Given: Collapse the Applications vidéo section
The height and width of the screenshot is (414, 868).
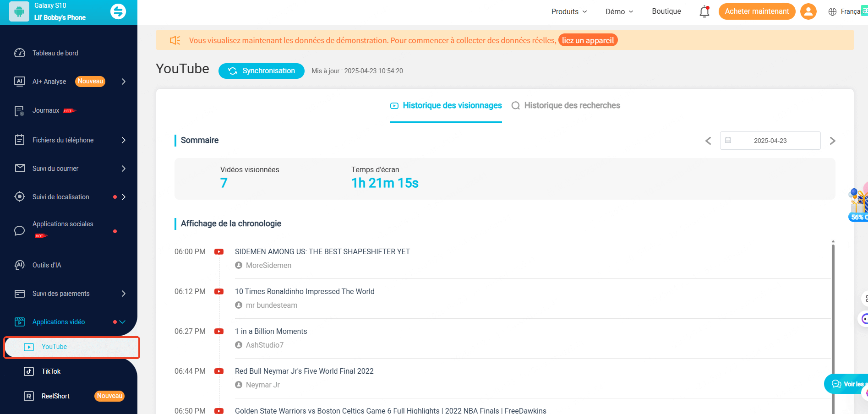Looking at the screenshot, I should [122, 322].
